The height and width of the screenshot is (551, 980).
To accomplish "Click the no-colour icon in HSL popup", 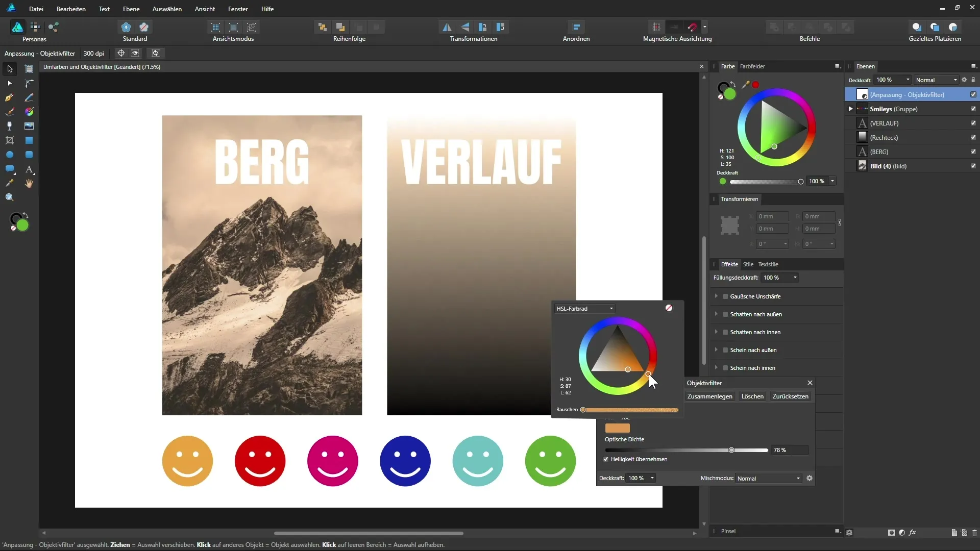I will coord(669,308).
